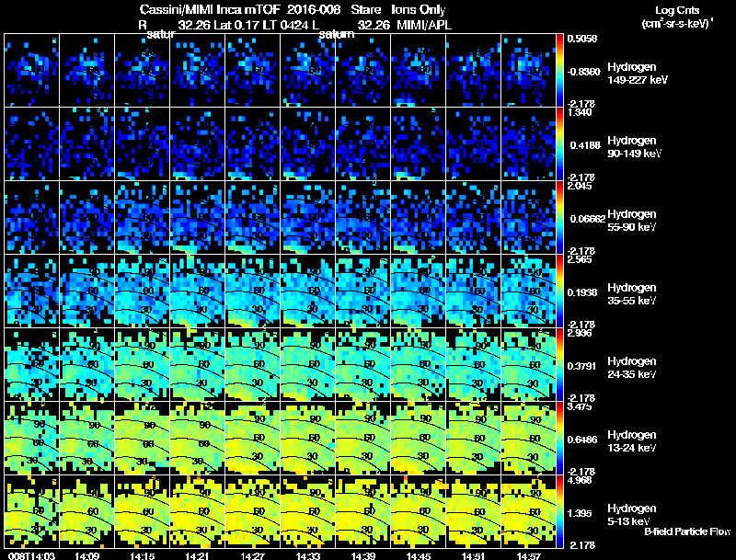Click the '2.045' colorbar maximum value
This screenshot has height=560, width=736.
click(x=581, y=186)
